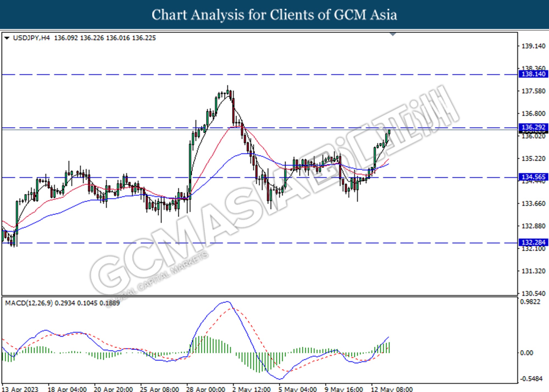Click the 131.320 price axis value
Screen dimensions: 549x392
coord(533,271)
